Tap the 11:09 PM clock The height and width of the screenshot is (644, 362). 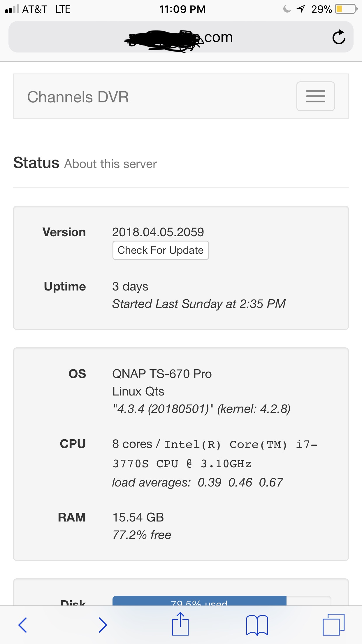click(x=182, y=9)
